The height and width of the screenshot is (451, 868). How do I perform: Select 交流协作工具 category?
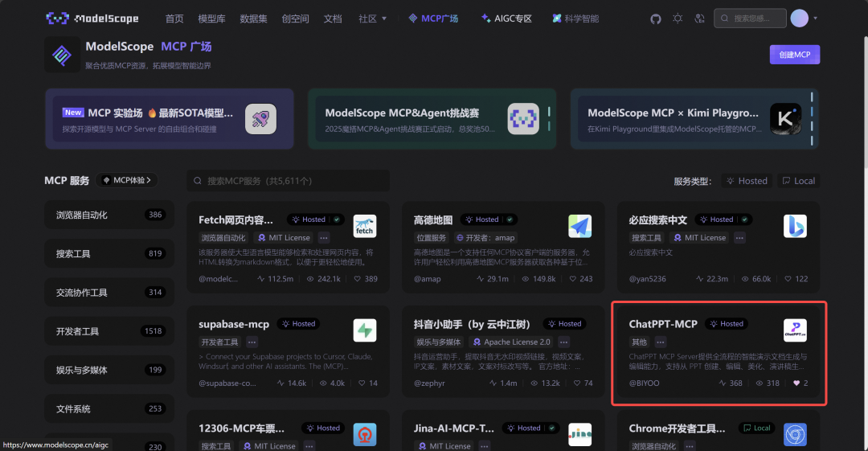pos(109,293)
